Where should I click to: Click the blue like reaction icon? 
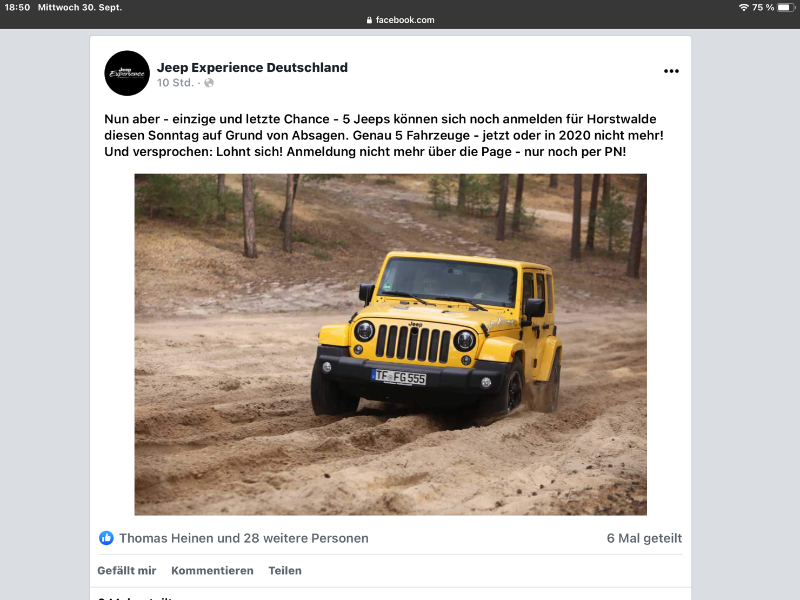coord(106,538)
